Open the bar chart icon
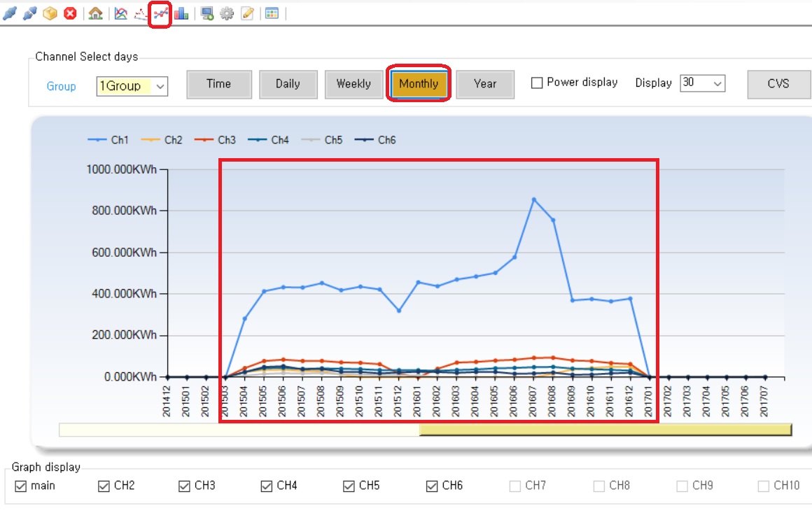The height and width of the screenshot is (522, 812). (181, 13)
